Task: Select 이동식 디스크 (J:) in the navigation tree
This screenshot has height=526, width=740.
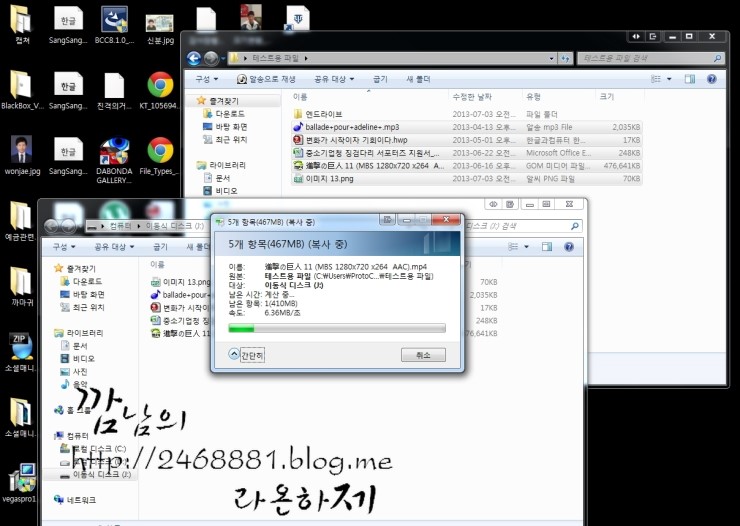Action: pos(98,474)
